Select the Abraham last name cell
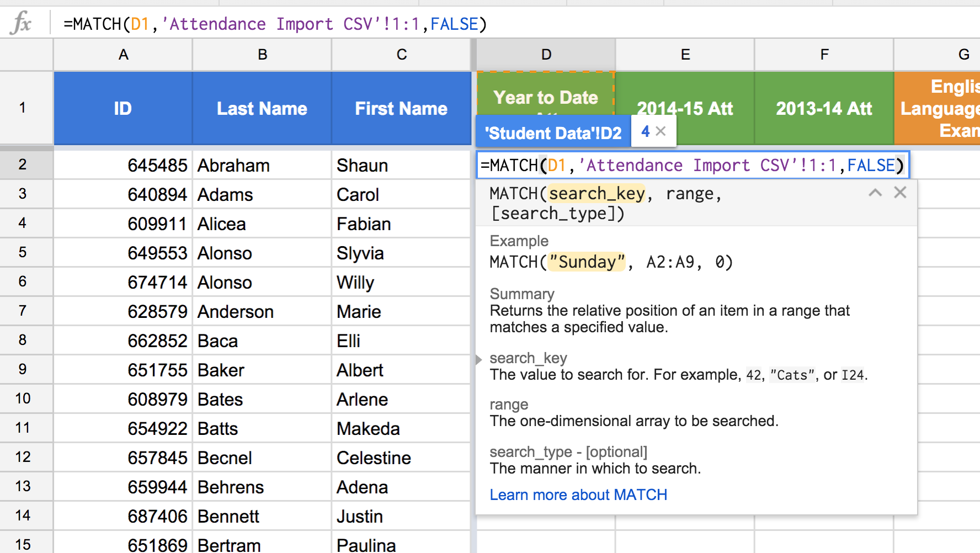 (x=262, y=165)
